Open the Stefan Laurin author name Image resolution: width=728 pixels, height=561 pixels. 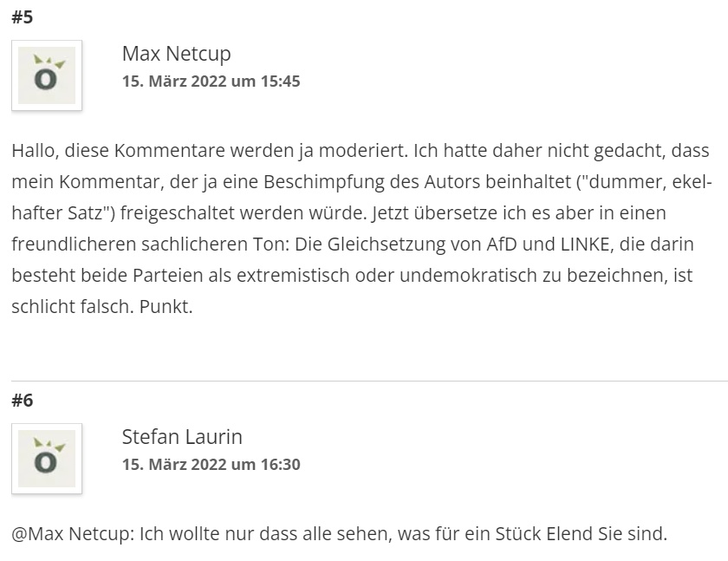[x=182, y=437]
